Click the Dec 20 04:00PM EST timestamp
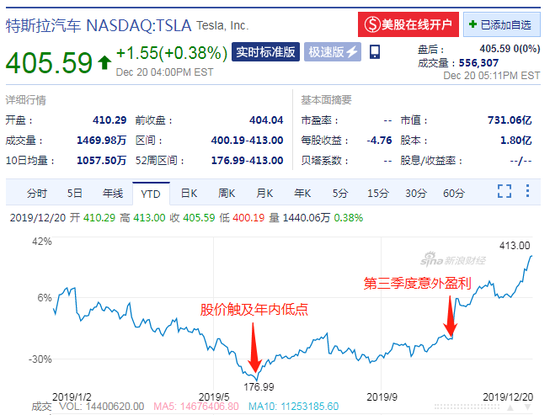 click(x=165, y=72)
